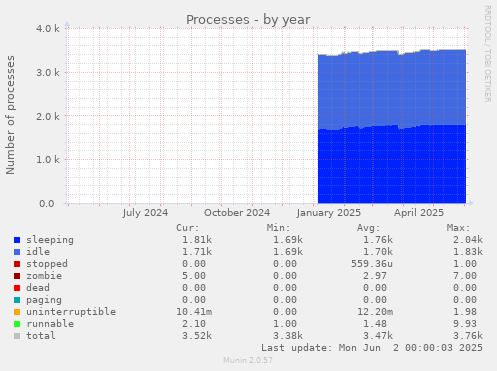497x371 pixels.
Task: Click the 'dead' legend label
Action: click(x=38, y=288)
